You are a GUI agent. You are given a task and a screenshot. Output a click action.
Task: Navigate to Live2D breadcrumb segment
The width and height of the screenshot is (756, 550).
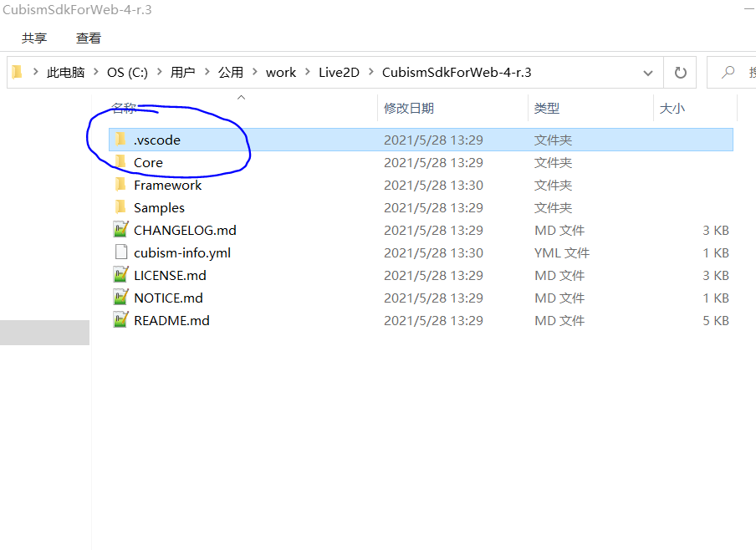point(339,73)
